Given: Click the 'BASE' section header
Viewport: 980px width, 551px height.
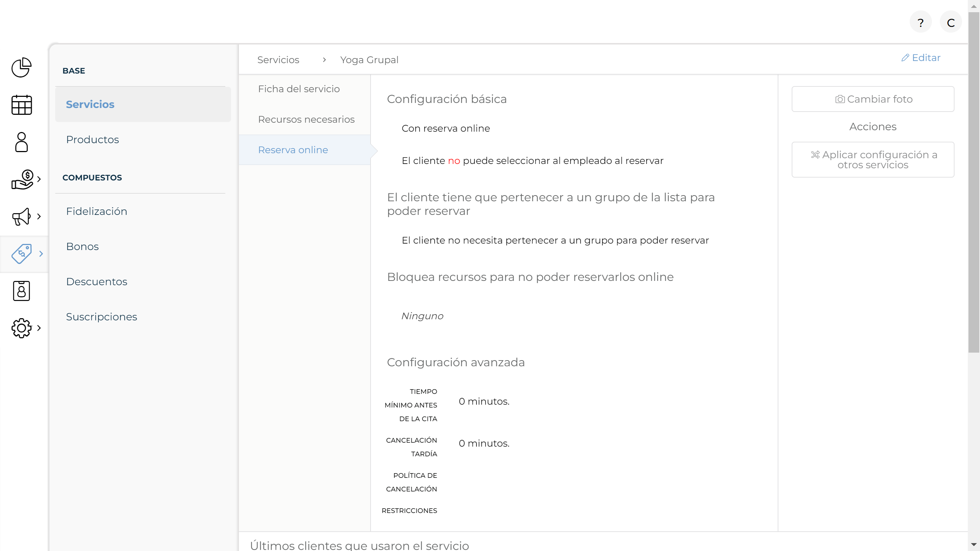Looking at the screenshot, I should (x=74, y=71).
